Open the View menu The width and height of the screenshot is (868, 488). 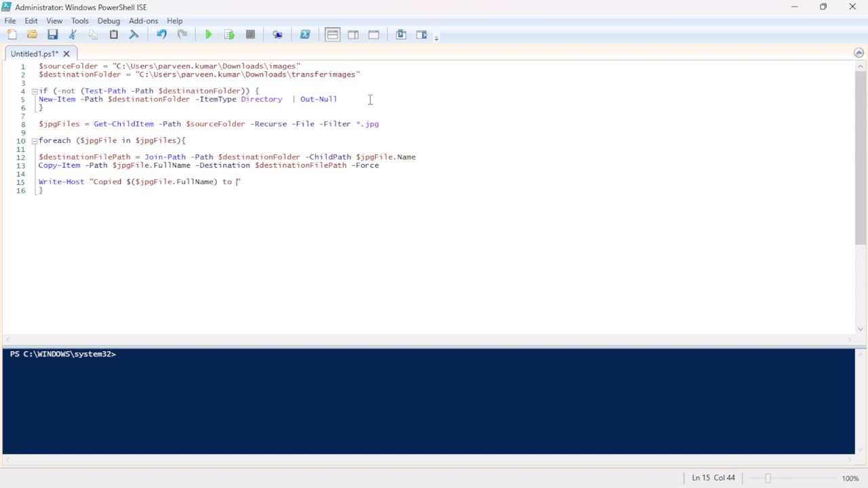pos(54,21)
